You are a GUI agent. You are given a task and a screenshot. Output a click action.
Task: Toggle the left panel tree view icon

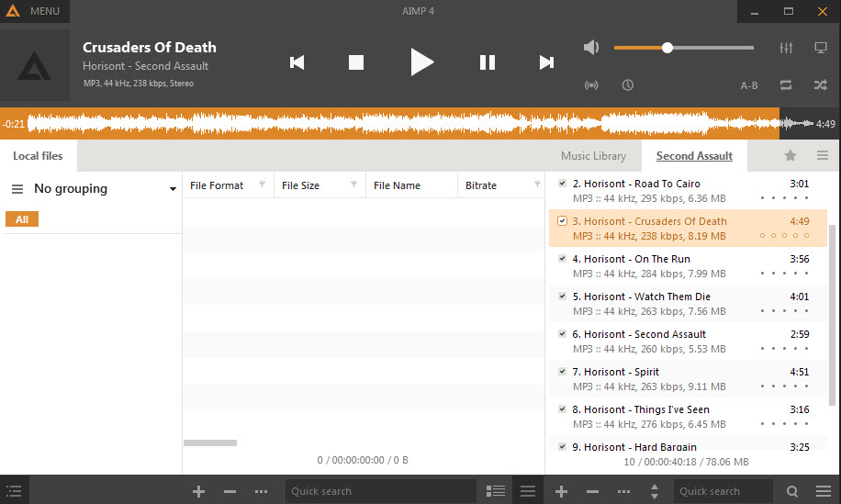click(x=14, y=490)
